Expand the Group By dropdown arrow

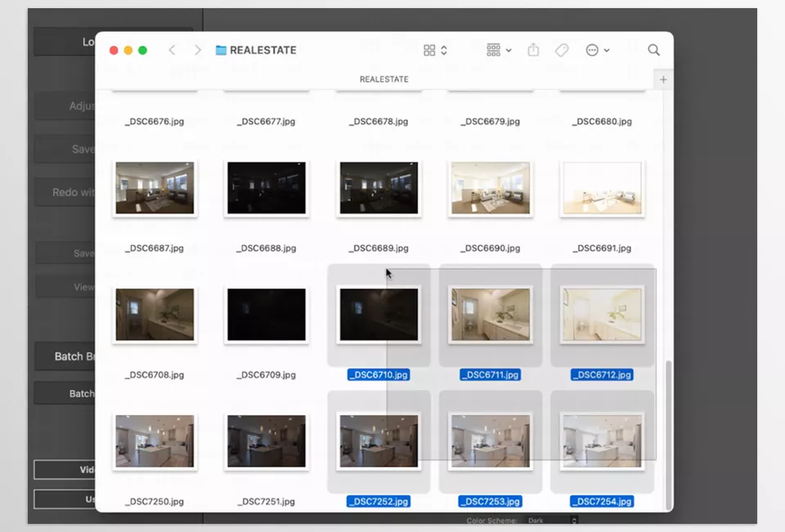coord(509,51)
